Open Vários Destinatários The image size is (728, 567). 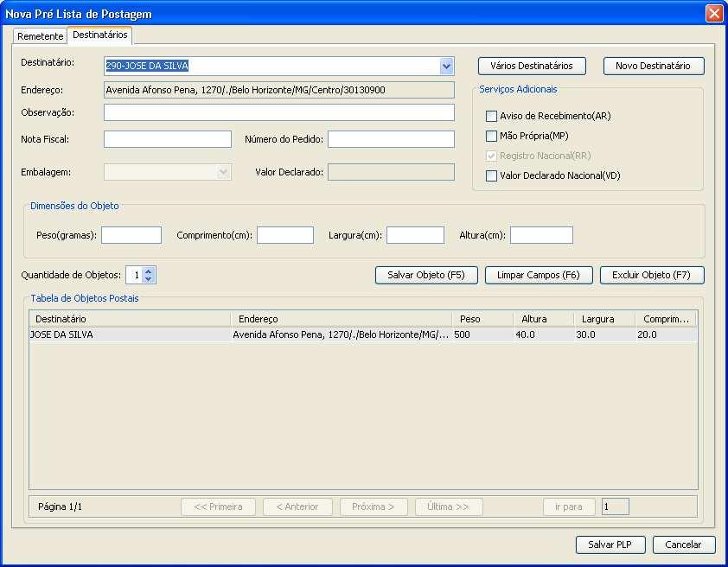(531, 66)
